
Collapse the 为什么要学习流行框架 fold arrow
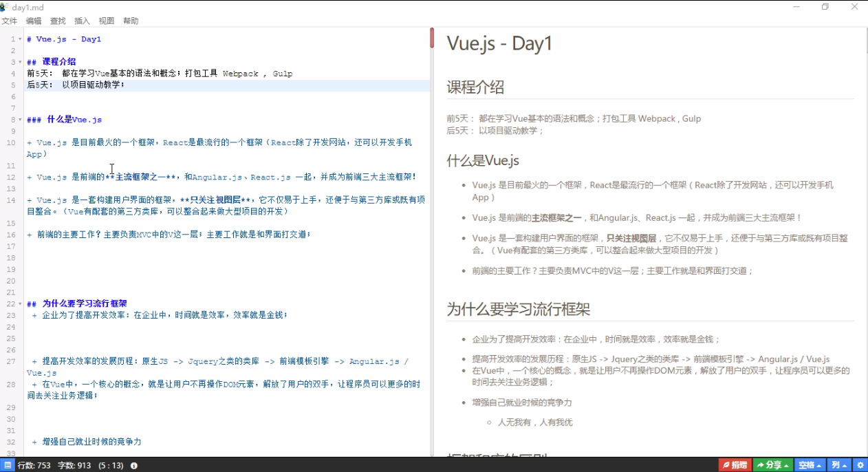point(19,303)
